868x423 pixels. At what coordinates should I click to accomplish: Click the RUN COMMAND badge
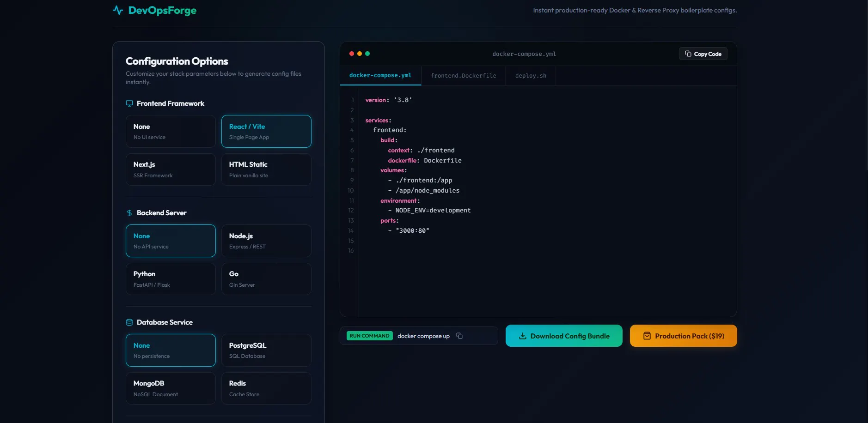click(x=369, y=336)
